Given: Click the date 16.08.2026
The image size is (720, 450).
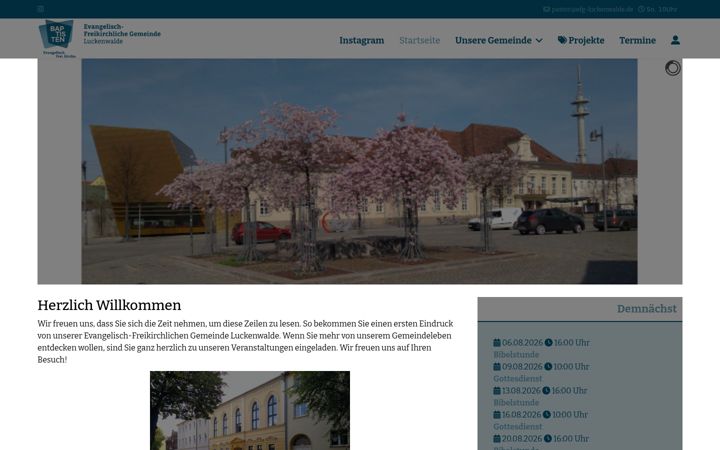Looking at the screenshot, I should click(x=522, y=414).
